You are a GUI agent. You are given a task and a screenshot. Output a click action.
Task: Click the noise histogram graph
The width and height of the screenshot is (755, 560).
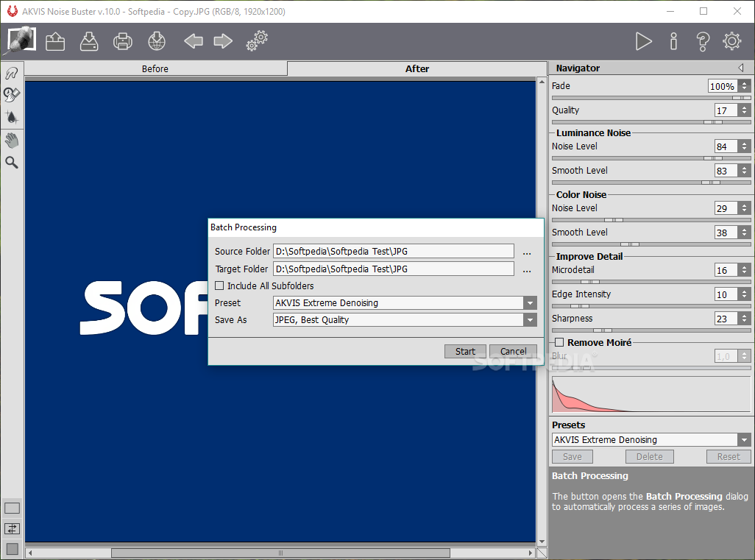(651, 394)
